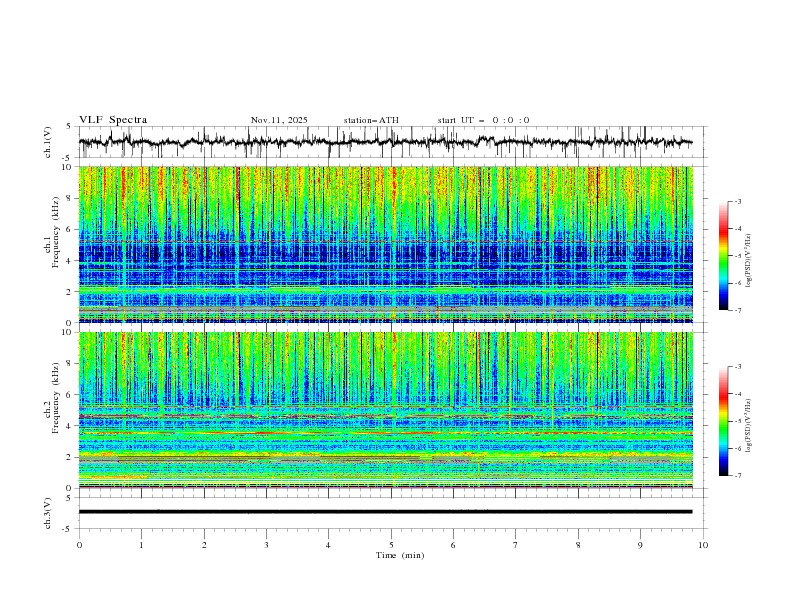Click time axis tick label "7"
792x612 pixels.
pos(515,545)
